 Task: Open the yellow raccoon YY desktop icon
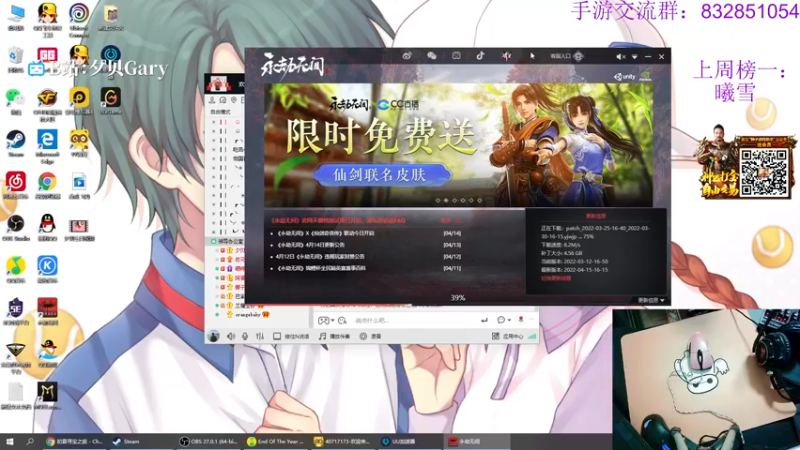79,143
